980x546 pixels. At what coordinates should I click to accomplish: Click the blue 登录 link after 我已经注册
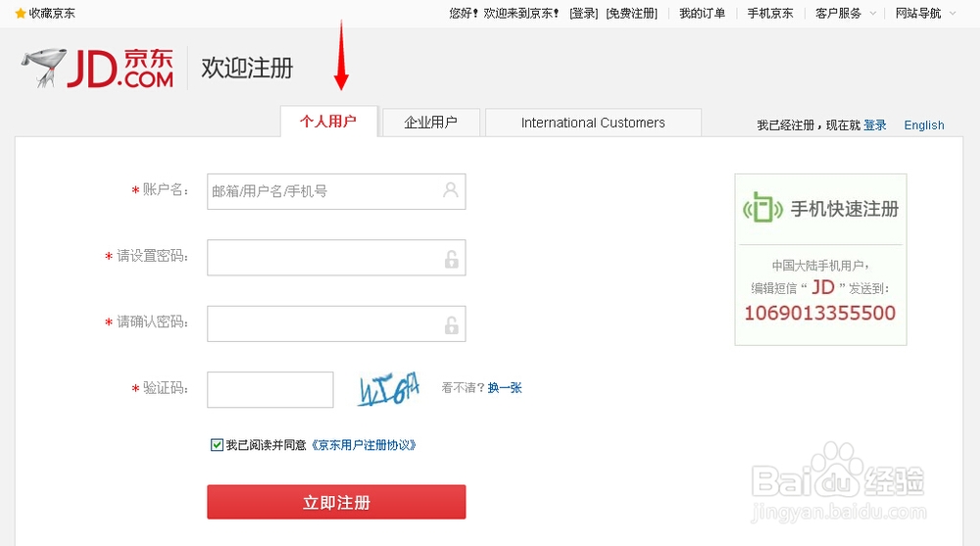875,125
